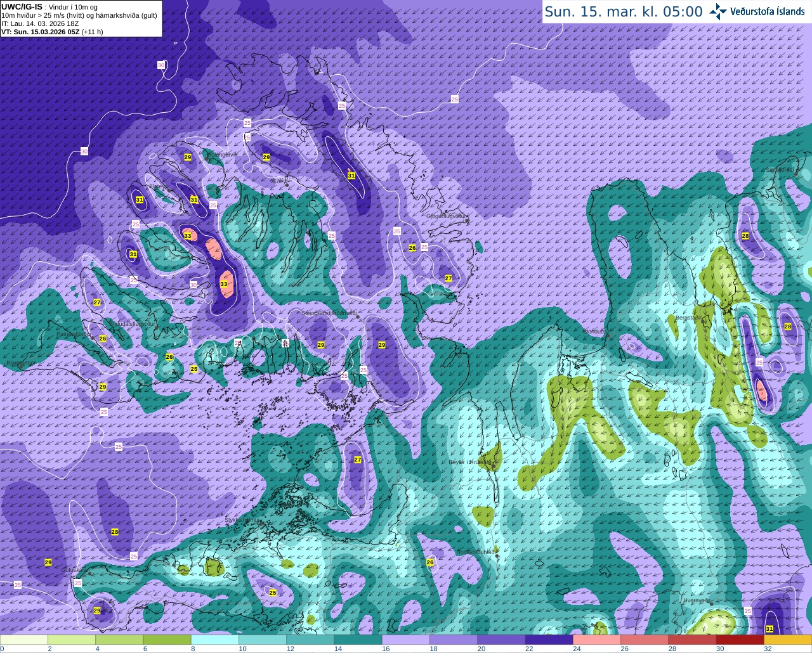The image size is (812, 653).
Task: Pick the 24–26 m/s salmon pink legend swatch
Action: [596, 640]
